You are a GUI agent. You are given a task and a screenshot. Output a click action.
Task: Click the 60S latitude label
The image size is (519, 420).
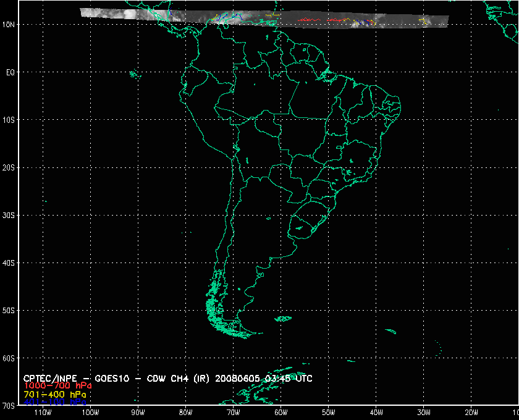pyautogui.click(x=10, y=358)
